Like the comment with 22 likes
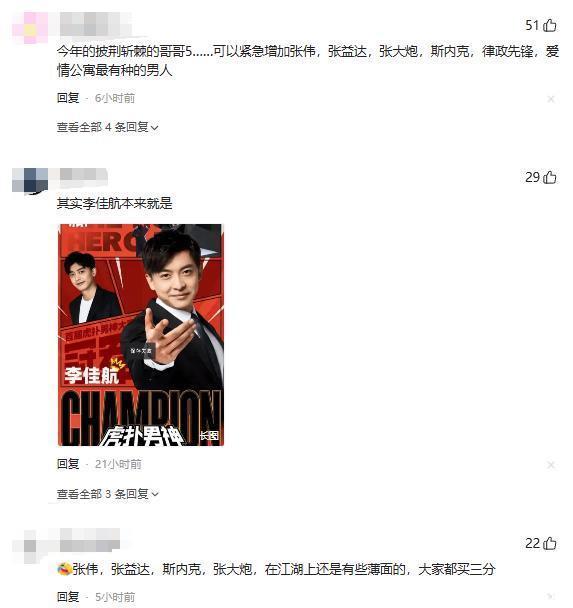573x608 pixels. tap(550, 544)
